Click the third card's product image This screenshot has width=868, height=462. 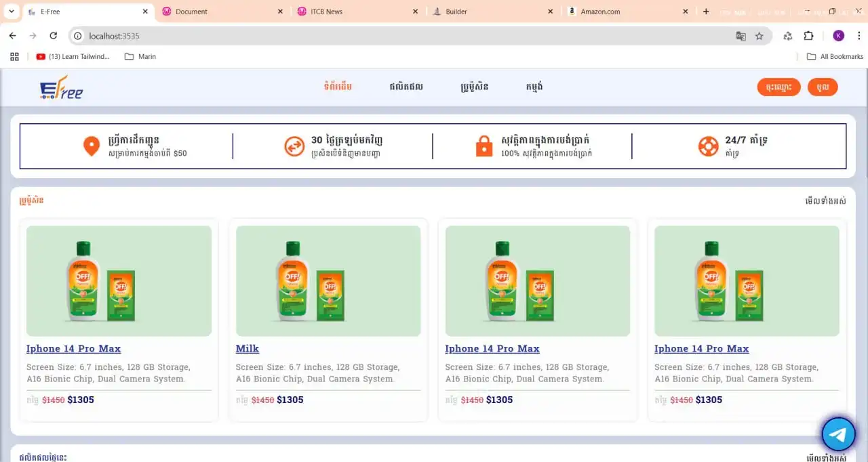point(538,281)
